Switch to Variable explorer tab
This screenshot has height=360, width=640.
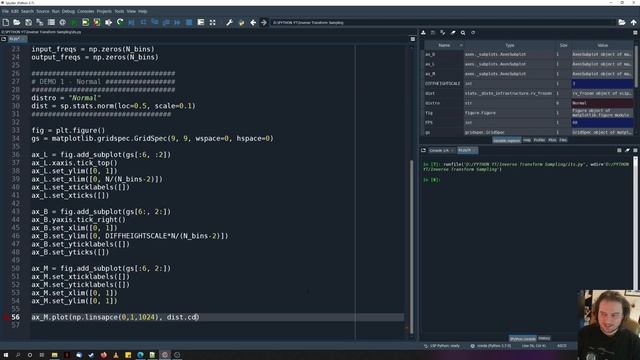[507, 140]
